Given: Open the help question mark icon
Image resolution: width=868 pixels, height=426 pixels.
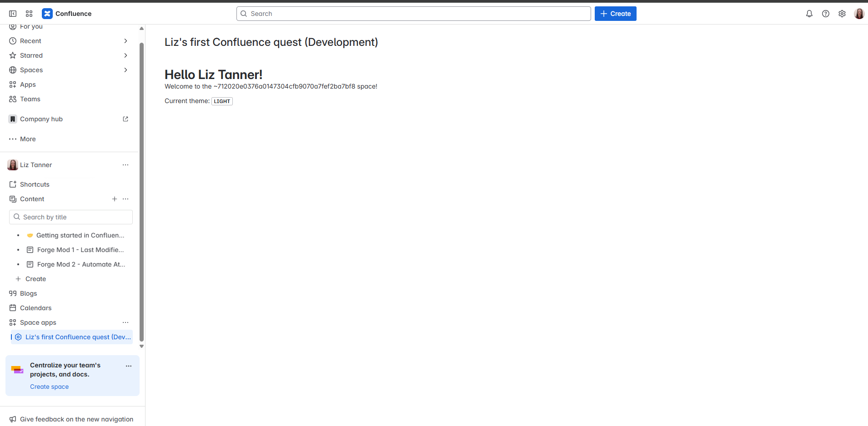Looking at the screenshot, I should coord(826,14).
